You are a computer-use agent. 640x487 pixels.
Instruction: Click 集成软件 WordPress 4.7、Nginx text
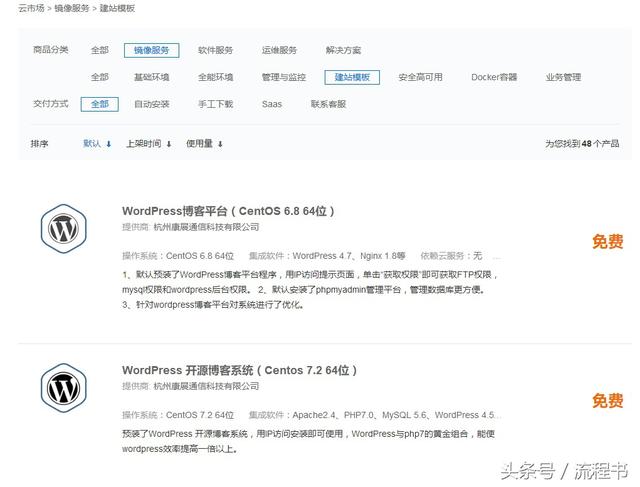tap(327, 256)
